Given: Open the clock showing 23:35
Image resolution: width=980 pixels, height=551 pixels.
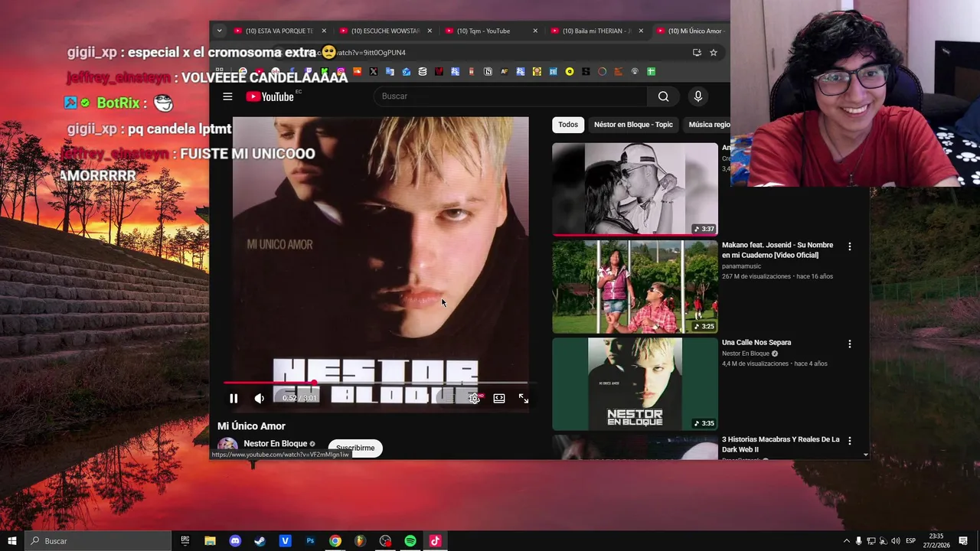Looking at the screenshot, I should [x=936, y=540].
